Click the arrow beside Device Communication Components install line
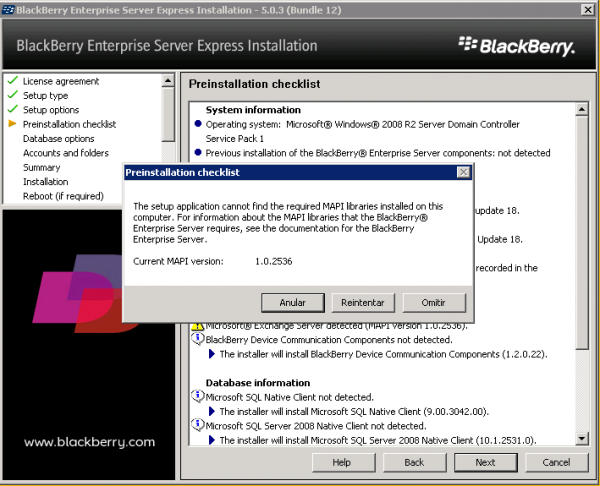 [212, 354]
